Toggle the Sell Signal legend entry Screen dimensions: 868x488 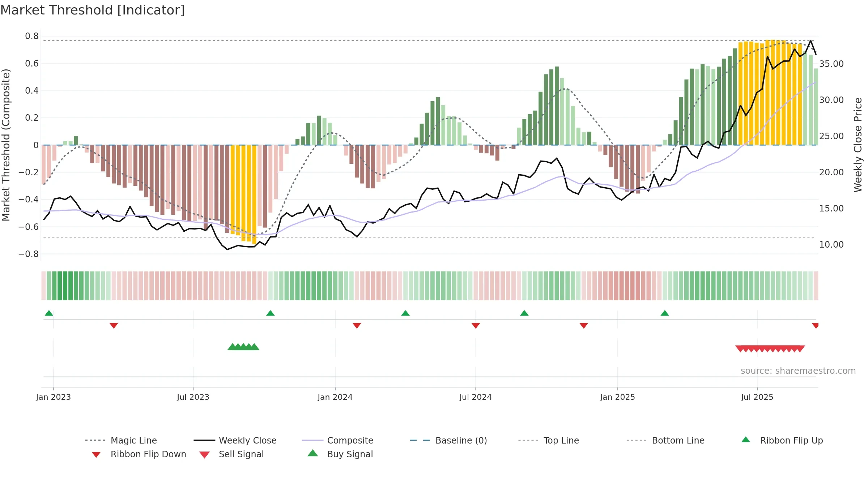pyautogui.click(x=231, y=454)
